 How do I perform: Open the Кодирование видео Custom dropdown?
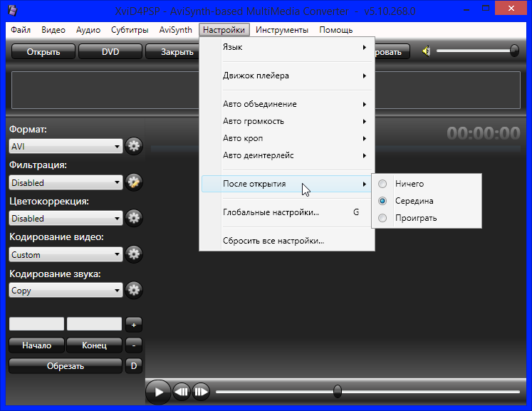point(66,254)
